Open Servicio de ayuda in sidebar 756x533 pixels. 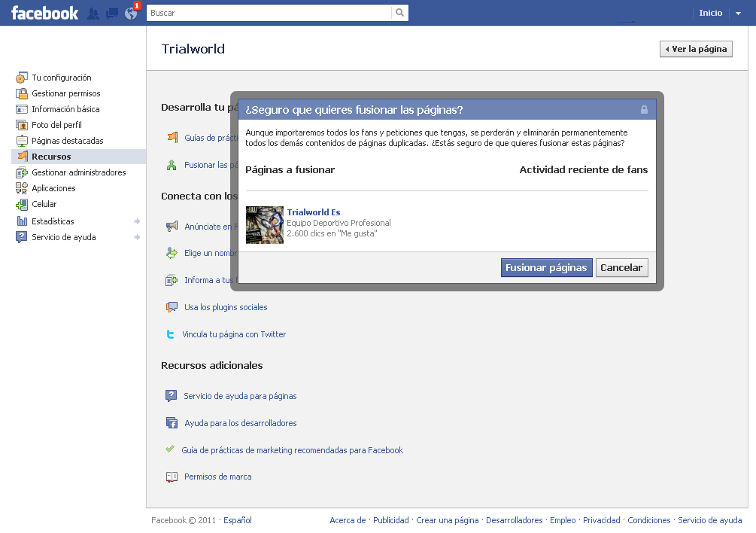(x=64, y=237)
